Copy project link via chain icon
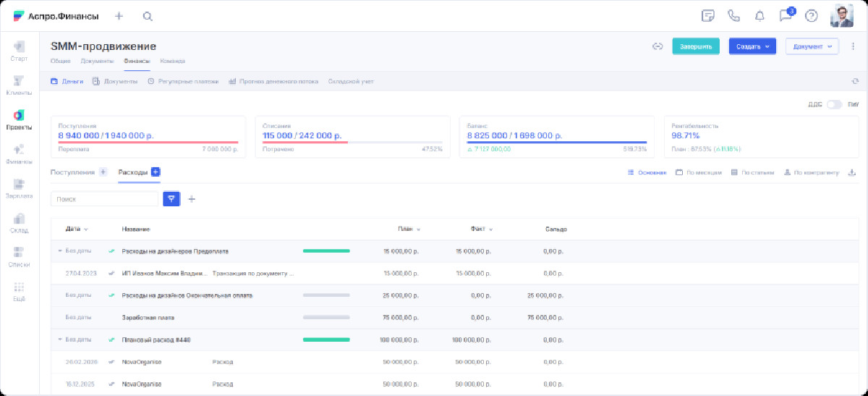 (x=658, y=46)
